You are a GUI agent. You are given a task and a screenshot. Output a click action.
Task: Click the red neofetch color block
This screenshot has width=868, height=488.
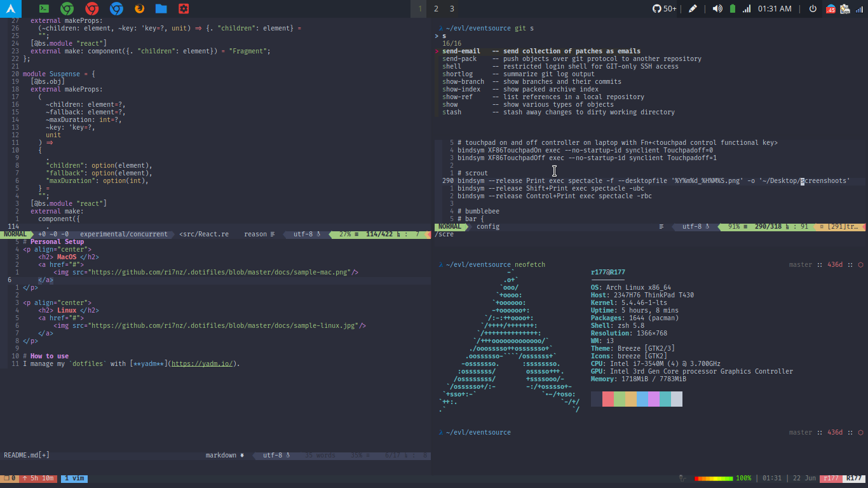pyautogui.click(x=608, y=399)
